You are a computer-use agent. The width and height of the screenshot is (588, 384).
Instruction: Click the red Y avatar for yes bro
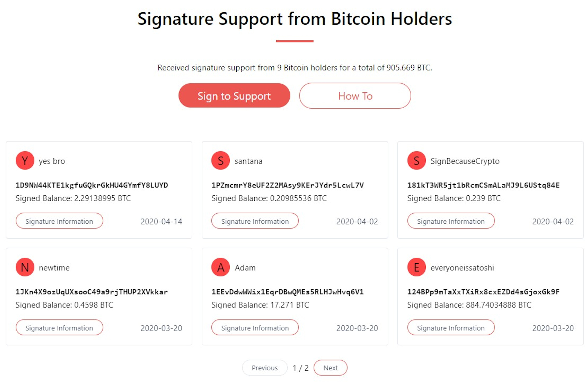tap(25, 161)
